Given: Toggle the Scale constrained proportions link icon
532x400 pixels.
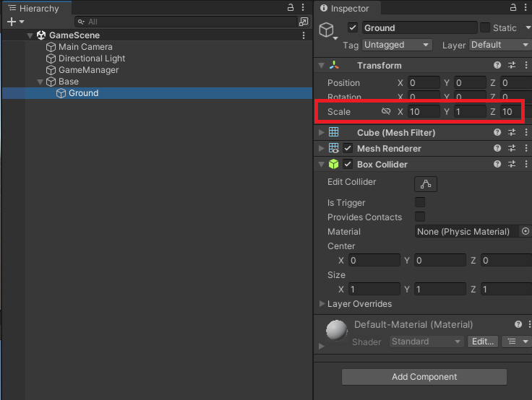Looking at the screenshot, I should (x=386, y=112).
